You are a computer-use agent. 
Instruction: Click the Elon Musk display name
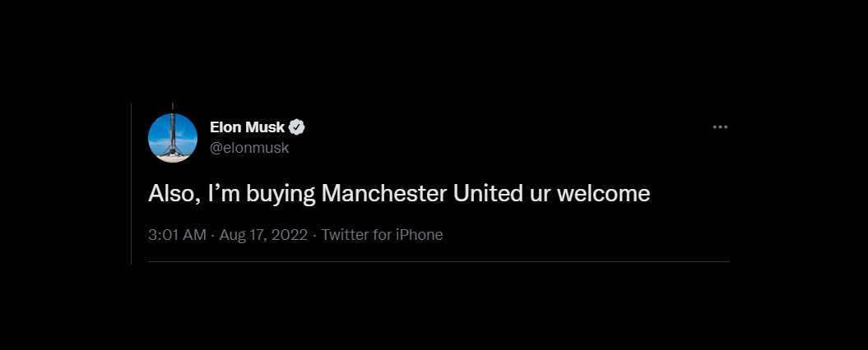[248, 127]
